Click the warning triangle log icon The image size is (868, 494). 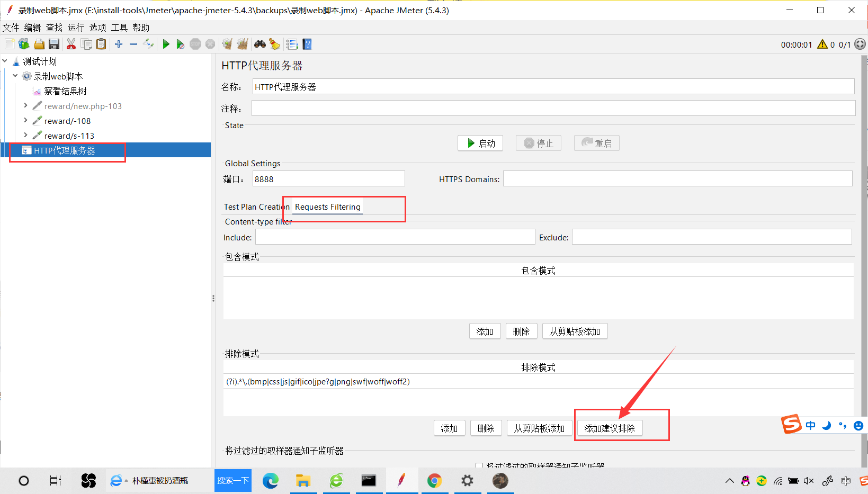coord(822,44)
